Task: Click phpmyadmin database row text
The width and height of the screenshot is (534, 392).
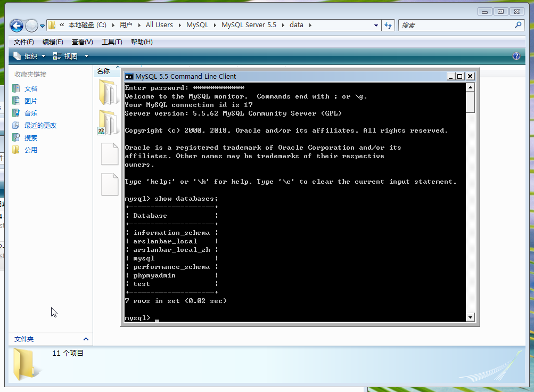Action: 154,275
